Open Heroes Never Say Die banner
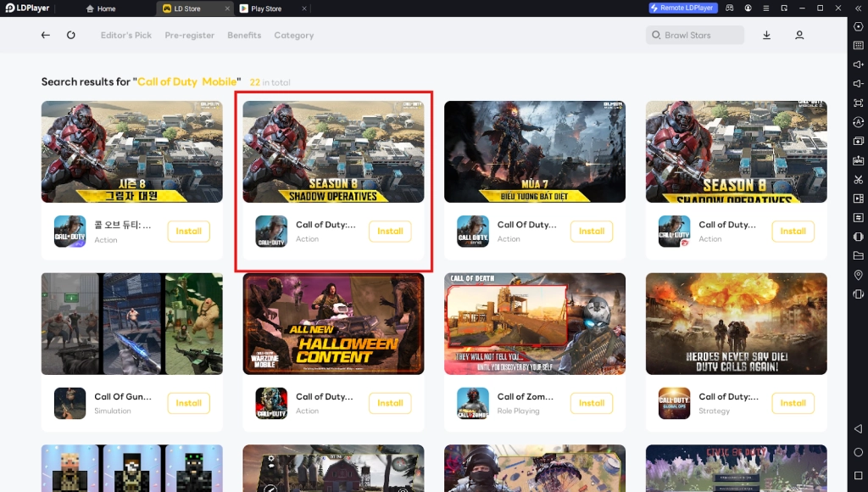The image size is (868, 492). (x=737, y=323)
